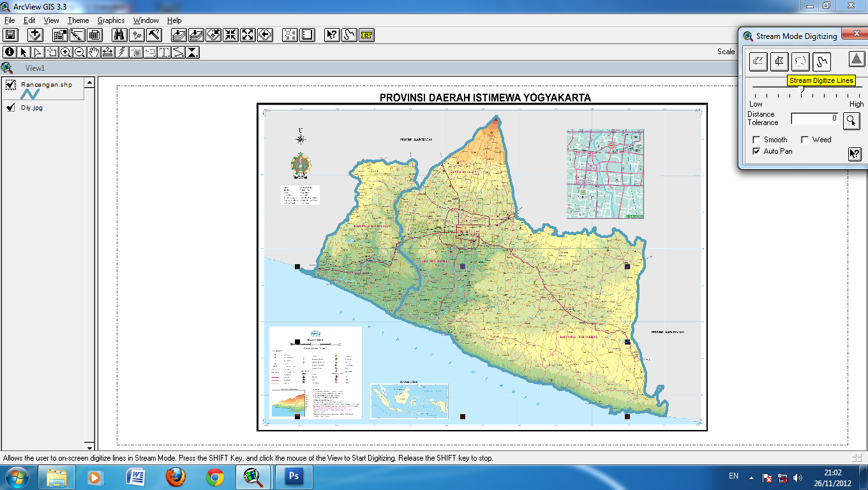Uncheck the Diy.jpg theme
Viewport: 868px width, 490px height.
[10, 107]
